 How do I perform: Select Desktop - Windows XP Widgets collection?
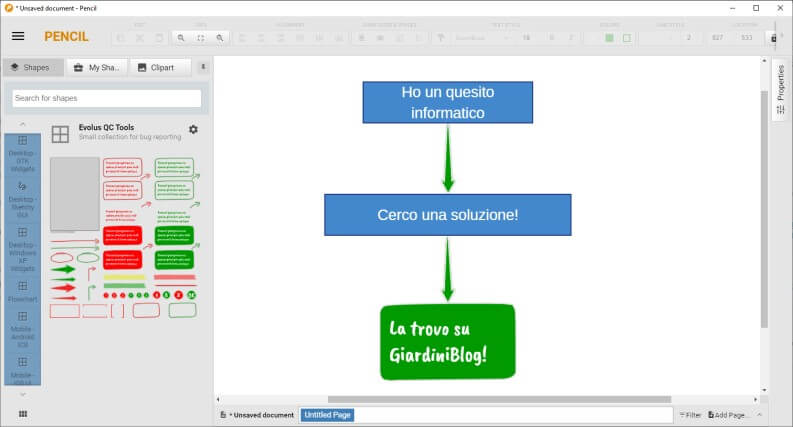coord(22,249)
